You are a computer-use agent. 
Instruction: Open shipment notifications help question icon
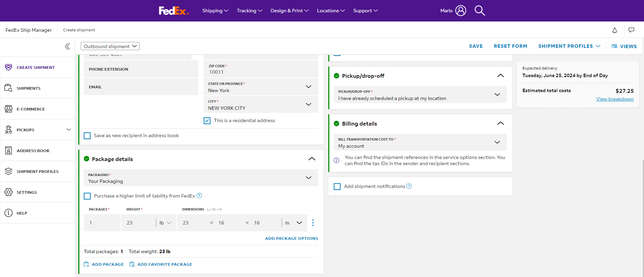tap(409, 186)
